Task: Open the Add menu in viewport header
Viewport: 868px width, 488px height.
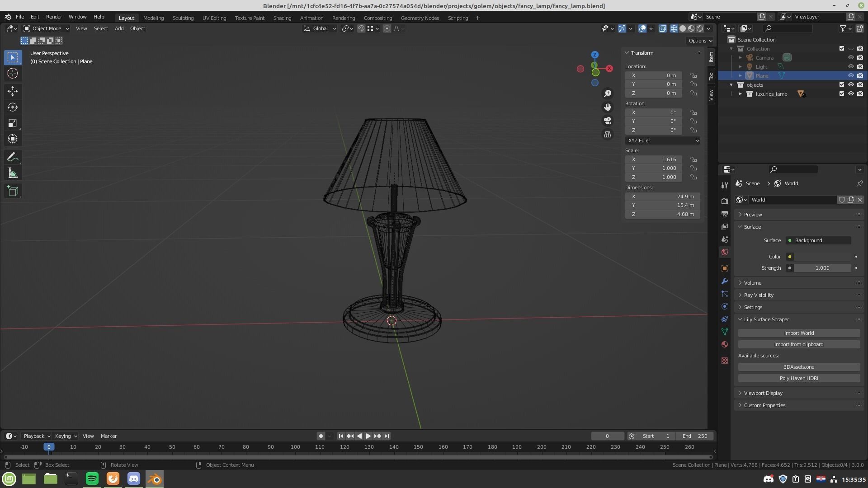Action: coord(119,28)
